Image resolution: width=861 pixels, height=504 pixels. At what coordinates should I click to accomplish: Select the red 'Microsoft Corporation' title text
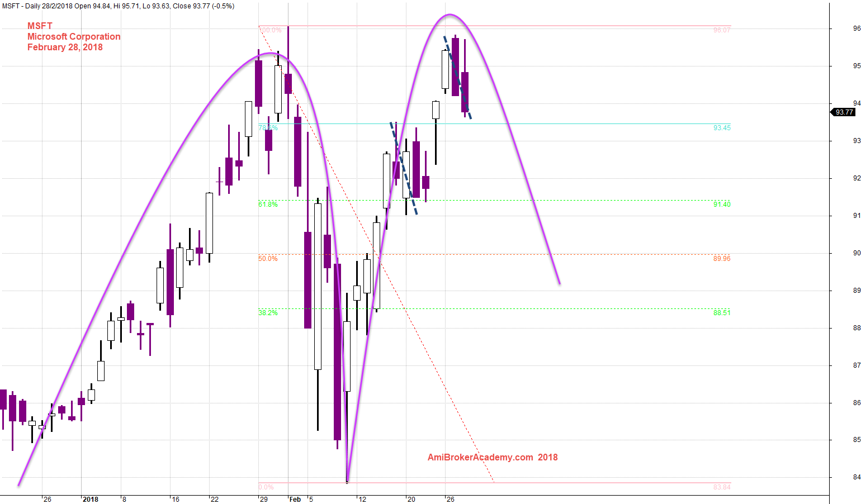point(74,36)
